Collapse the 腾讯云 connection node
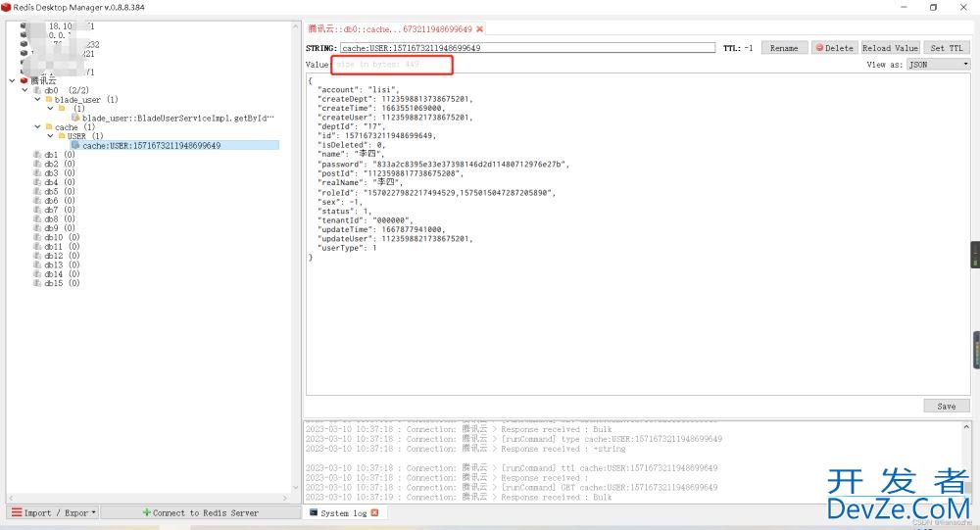Image resolution: width=980 pixels, height=530 pixels. [x=12, y=80]
